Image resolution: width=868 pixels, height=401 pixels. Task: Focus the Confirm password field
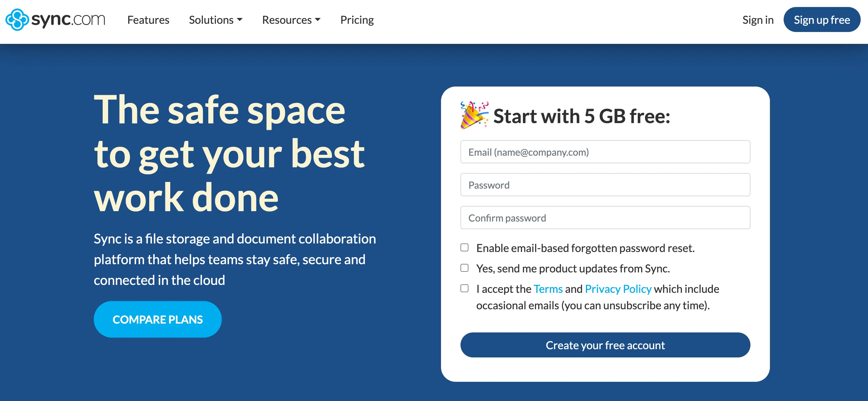pos(605,218)
